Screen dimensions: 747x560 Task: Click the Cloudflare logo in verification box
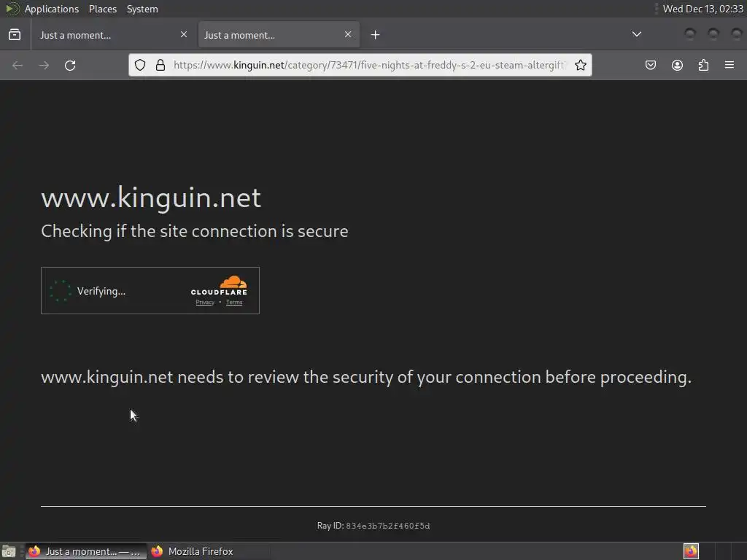(x=219, y=285)
